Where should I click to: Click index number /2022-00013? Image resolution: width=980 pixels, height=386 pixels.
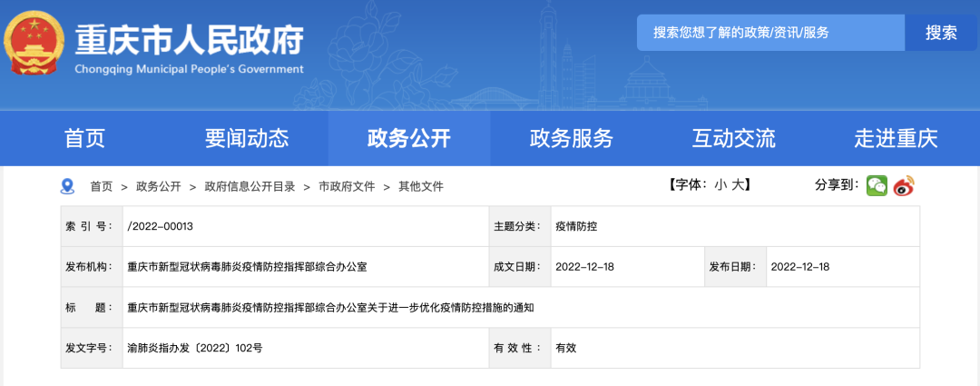pyautogui.click(x=160, y=226)
